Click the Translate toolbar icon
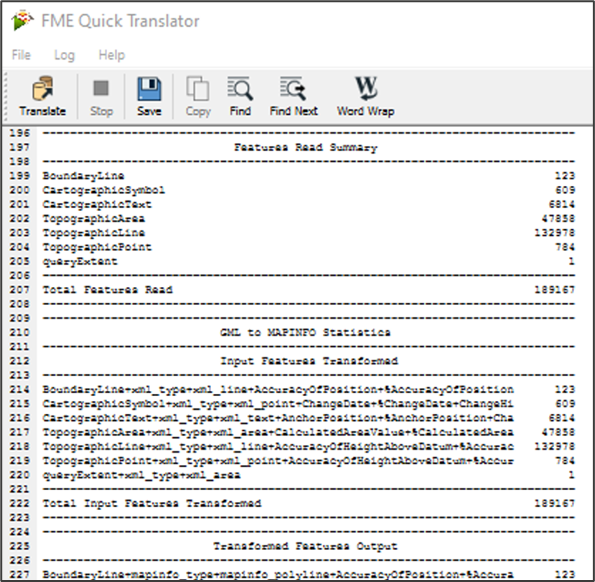Viewport: 595px width, 582px height. (x=42, y=96)
